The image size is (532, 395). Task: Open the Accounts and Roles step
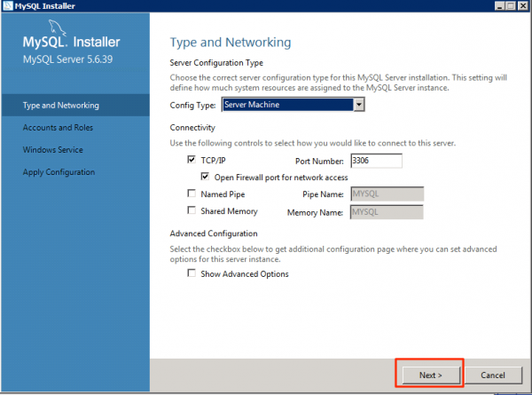coord(58,127)
